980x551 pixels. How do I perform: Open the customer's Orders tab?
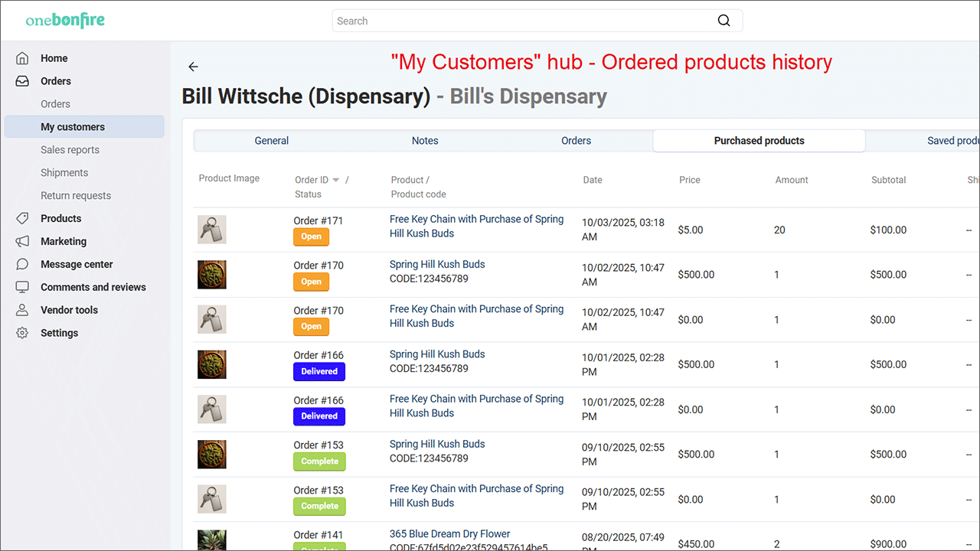(576, 141)
